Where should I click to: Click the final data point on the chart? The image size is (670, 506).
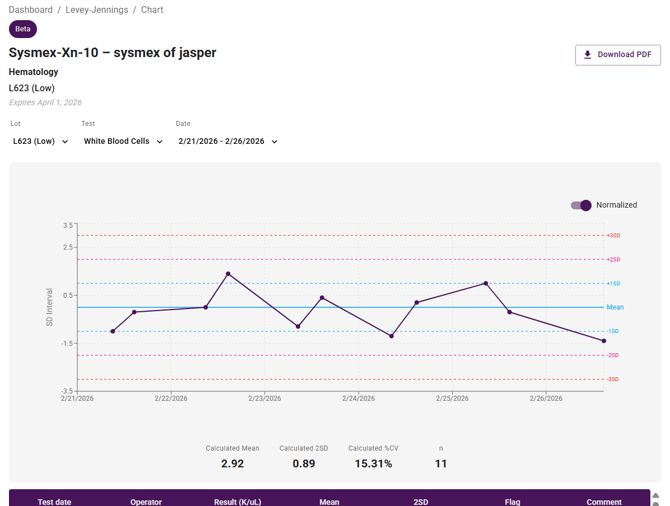tap(603, 341)
